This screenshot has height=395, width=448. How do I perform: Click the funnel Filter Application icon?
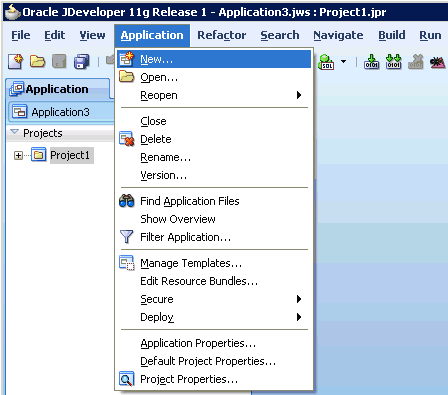click(x=127, y=237)
